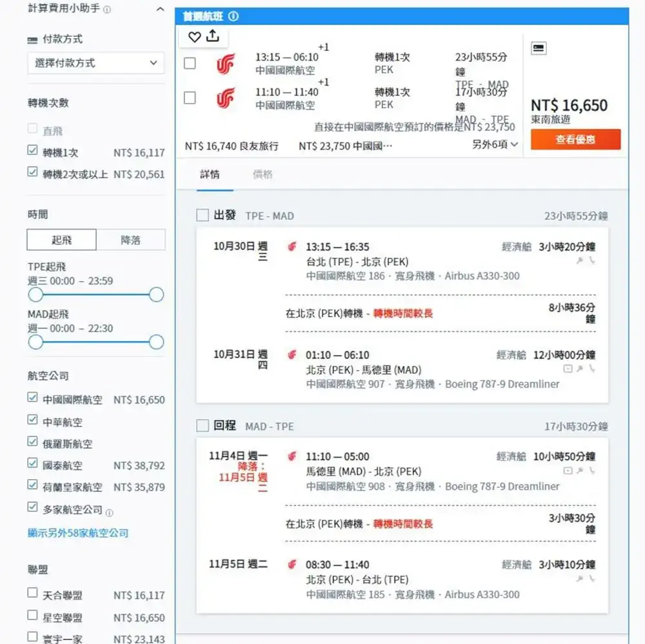Uncheck the 荷蘭皇家航空 airline filter
Screen dimensions: 645x644
(32, 485)
